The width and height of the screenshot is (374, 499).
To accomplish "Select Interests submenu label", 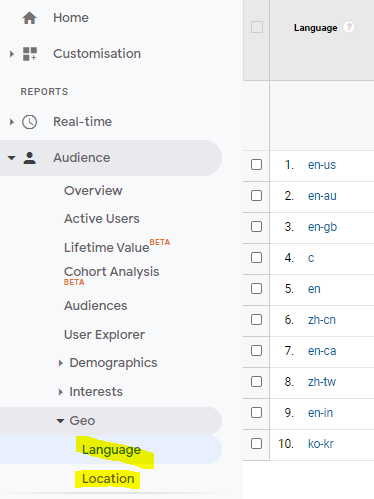I will [96, 392].
